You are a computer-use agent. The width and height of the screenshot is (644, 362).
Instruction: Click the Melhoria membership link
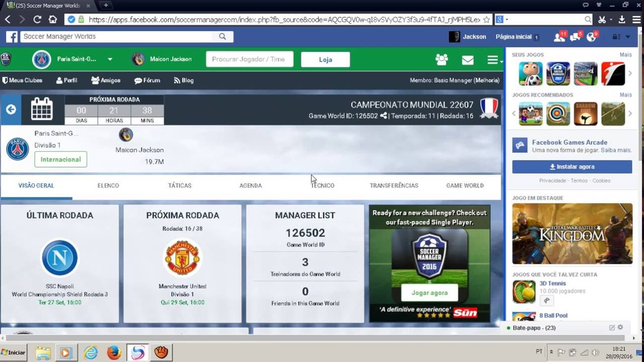point(486,80)
